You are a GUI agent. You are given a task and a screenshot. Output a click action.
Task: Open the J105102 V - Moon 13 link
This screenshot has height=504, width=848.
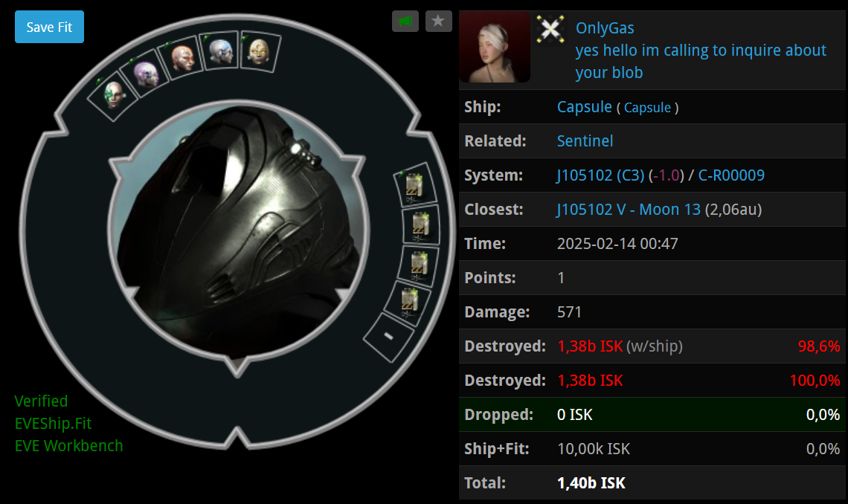pyautogui.click(x=629, y=209)
